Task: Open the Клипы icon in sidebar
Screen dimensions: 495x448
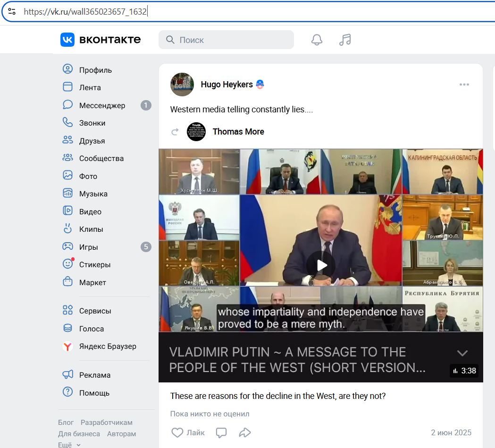Action: [x=67, y=228]
